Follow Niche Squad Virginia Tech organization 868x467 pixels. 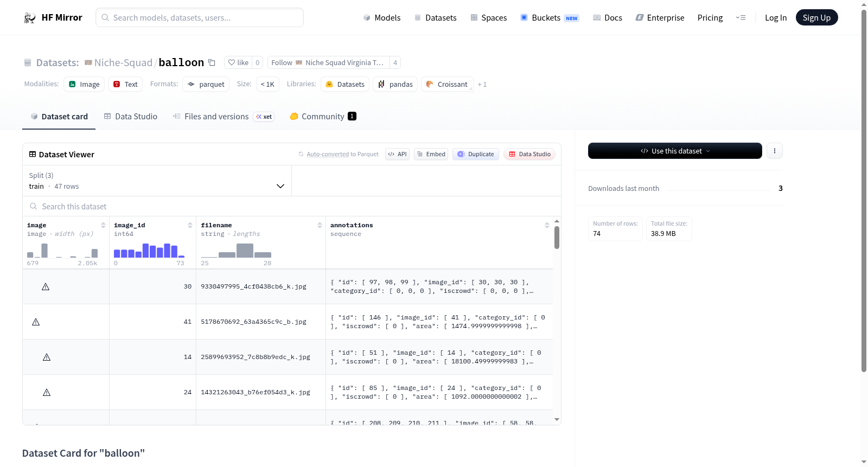coord(328,62)
